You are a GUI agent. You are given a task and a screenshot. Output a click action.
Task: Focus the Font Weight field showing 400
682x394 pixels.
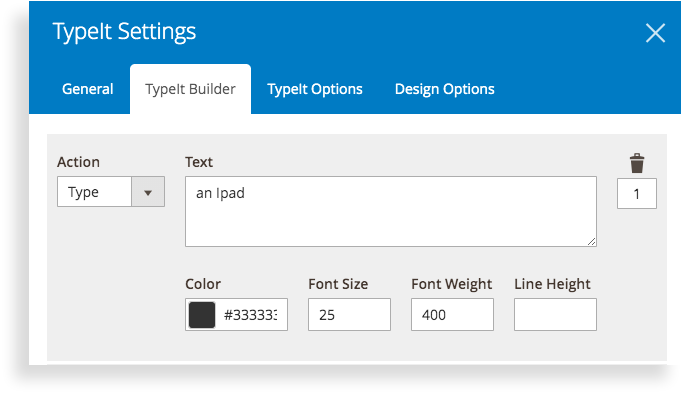coord(452,314)
